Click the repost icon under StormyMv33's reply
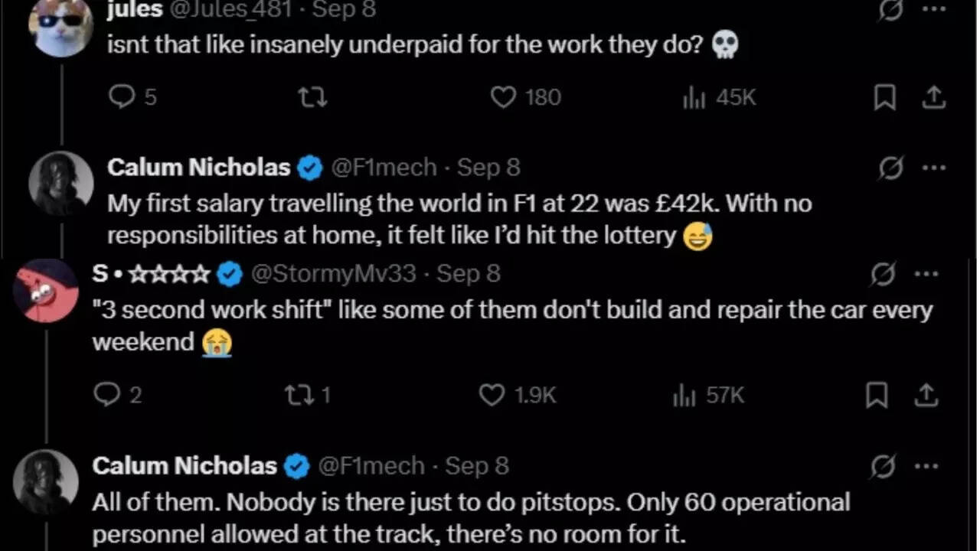 point(299,396)
